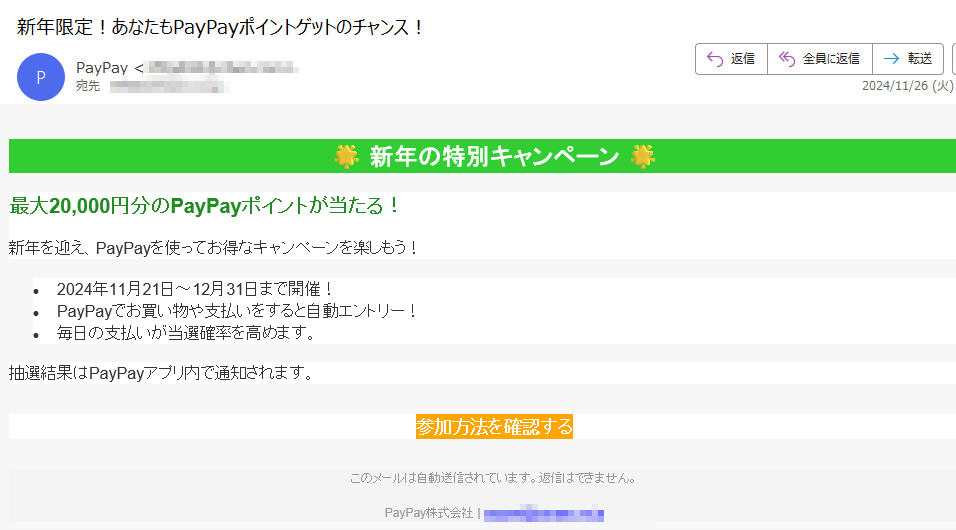Open the 参加方法を確認する link
The image size is (956, 530).
[x=494, y=426]
